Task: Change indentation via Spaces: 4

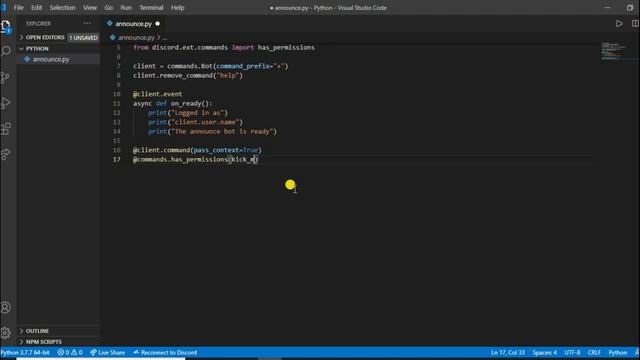Action: pyautogui.click(x=544, y=352)
